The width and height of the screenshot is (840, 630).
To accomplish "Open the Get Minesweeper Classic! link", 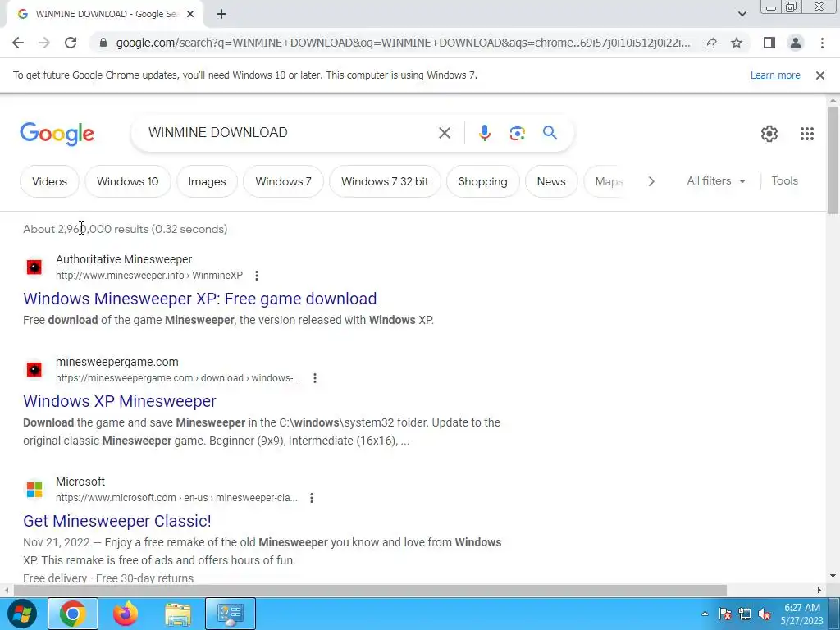I will [116, 521].
